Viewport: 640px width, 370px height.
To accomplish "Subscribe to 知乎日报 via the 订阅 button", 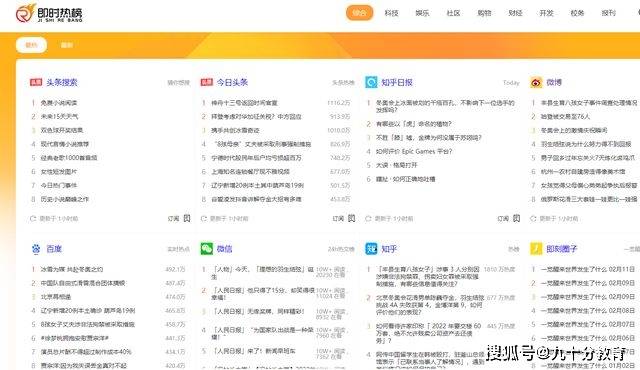I will point(503,219).
